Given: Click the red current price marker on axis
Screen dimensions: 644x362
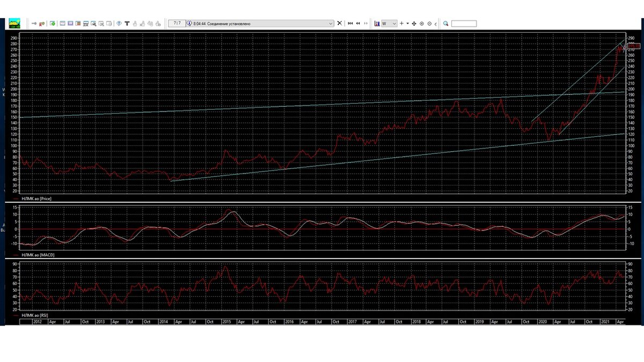Looking at the screenshot, I should coord(633,47).
